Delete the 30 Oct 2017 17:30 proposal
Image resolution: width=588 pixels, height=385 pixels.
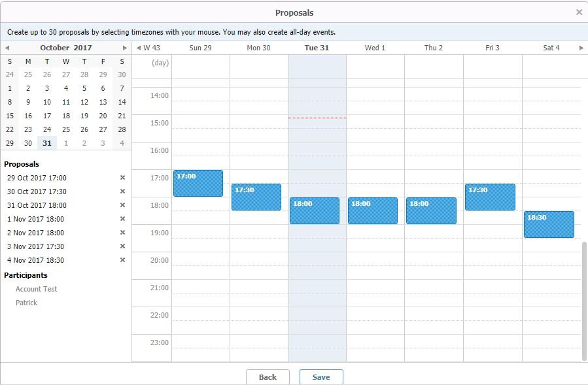(x=122, y=192)
